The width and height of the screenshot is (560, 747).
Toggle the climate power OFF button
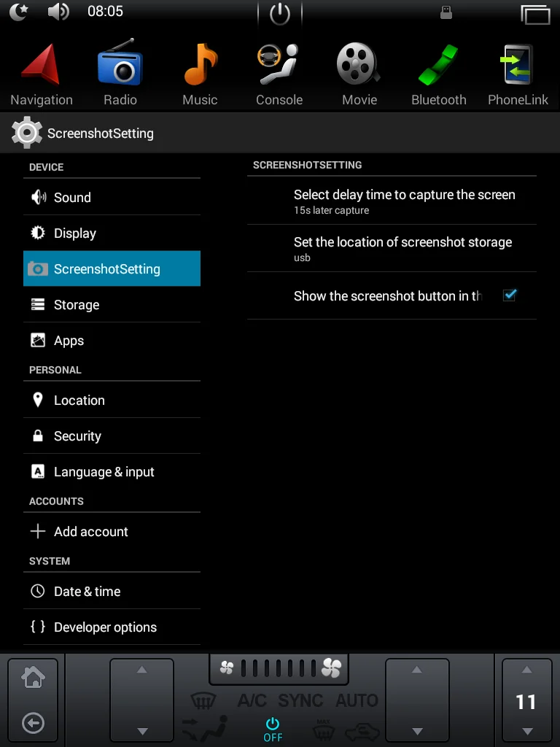273,729
